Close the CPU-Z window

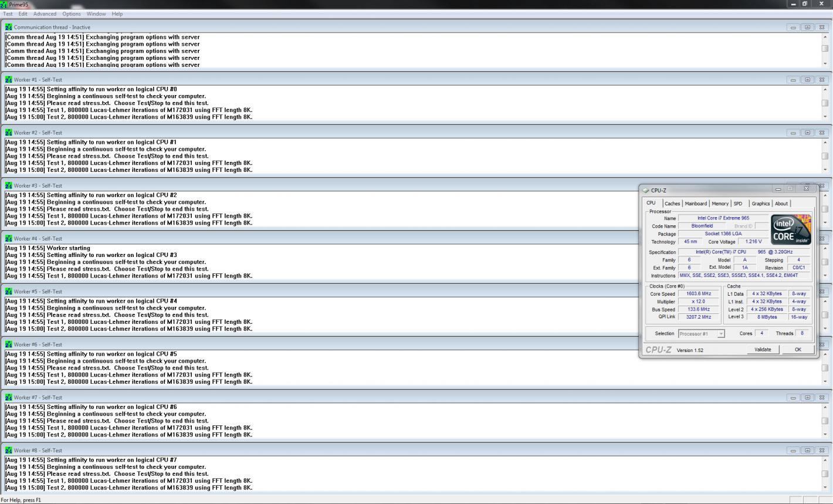(x=806, y=188)
